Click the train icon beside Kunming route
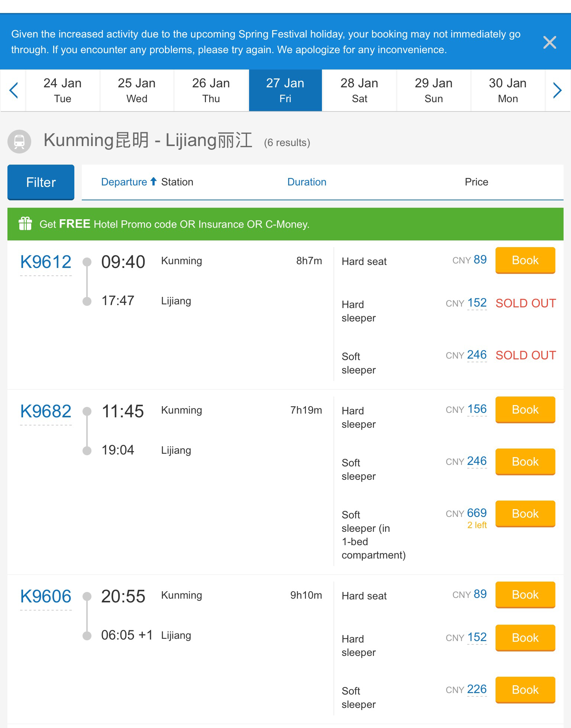The width and height of the screenshot is (571, 728). pyautogui.click(x=19, y=142)
